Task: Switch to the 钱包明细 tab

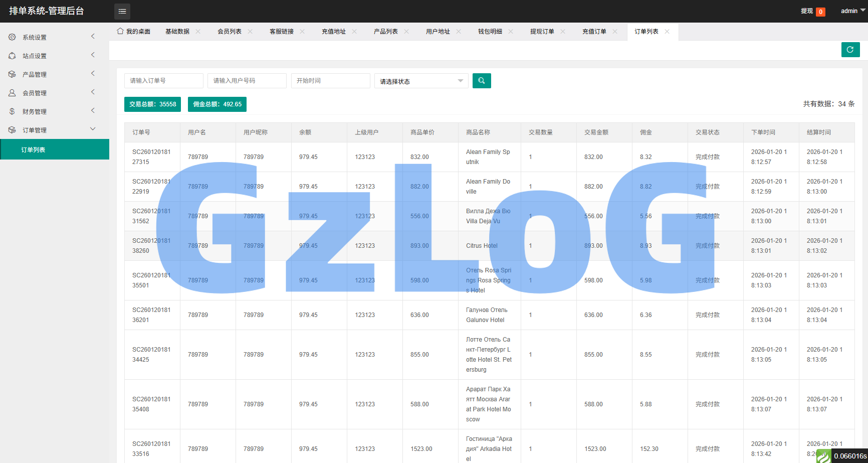Action: 490,32
